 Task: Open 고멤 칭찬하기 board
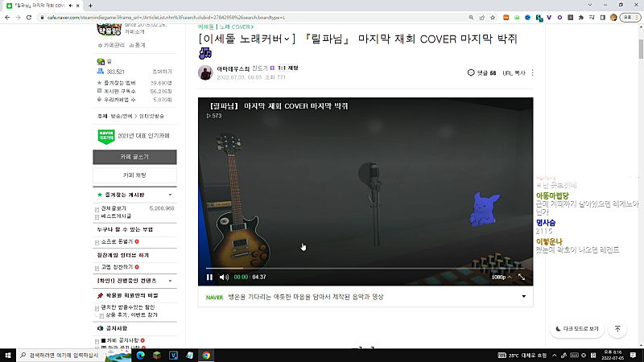[117, 267]
